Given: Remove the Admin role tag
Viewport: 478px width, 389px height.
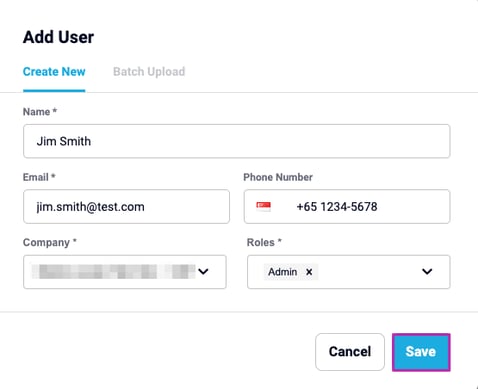Looking at the screenshot, I should [x=309, y=272].
